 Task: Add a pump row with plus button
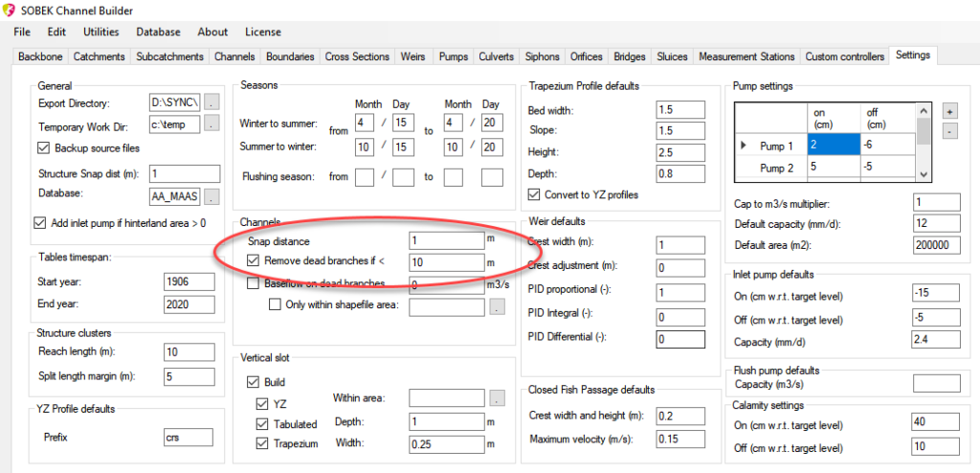[948, 111]
